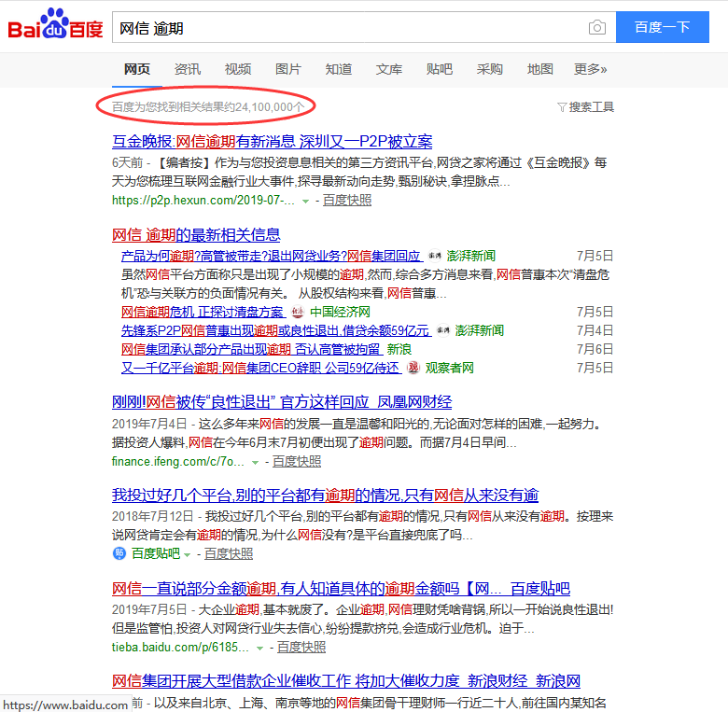Open the 搜索工具 link
Screen dimensions: 728x712
coord(591,107)
